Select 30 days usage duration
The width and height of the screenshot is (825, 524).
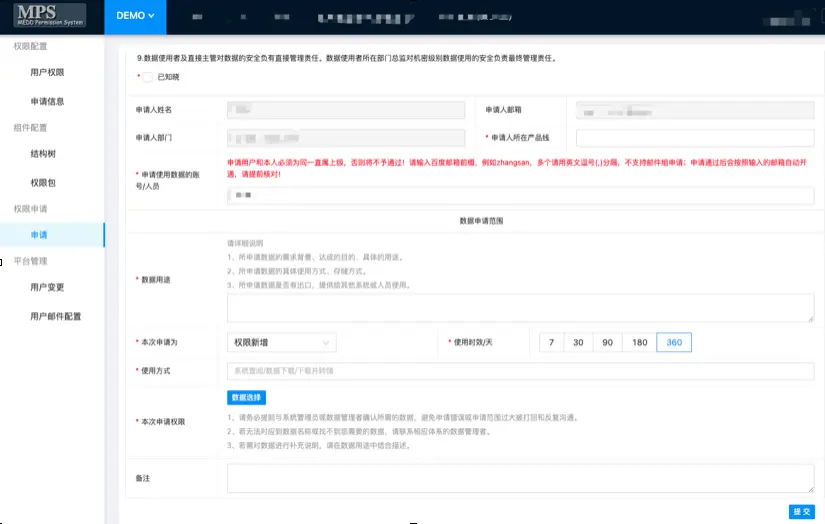pyautogui.click(x=578, y=342)
